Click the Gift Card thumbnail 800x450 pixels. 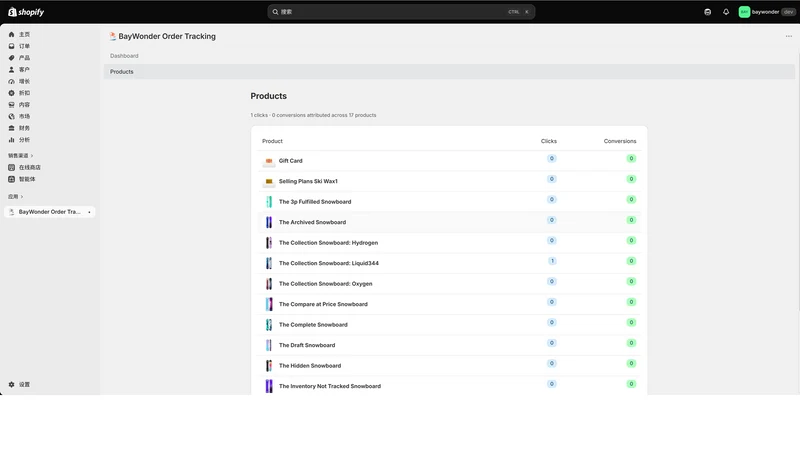(269, 161)
